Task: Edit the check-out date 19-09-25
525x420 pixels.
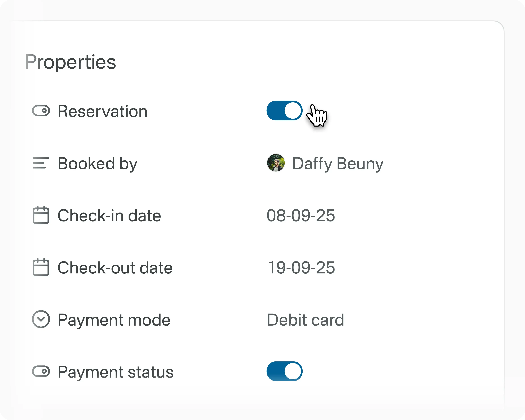Action: coord(301,268)
